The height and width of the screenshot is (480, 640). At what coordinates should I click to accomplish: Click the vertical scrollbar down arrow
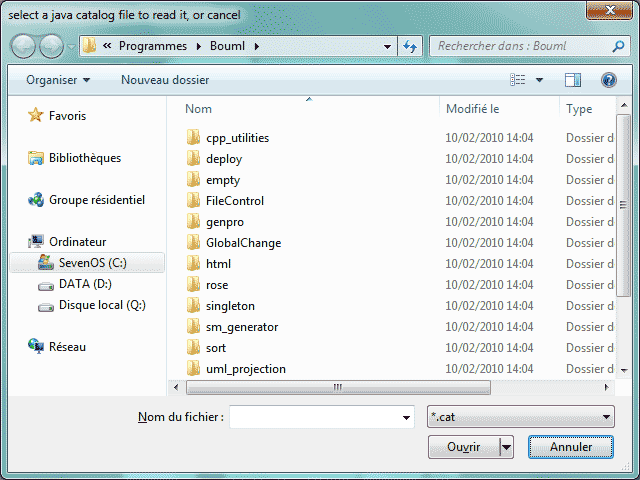click(624, 370)
